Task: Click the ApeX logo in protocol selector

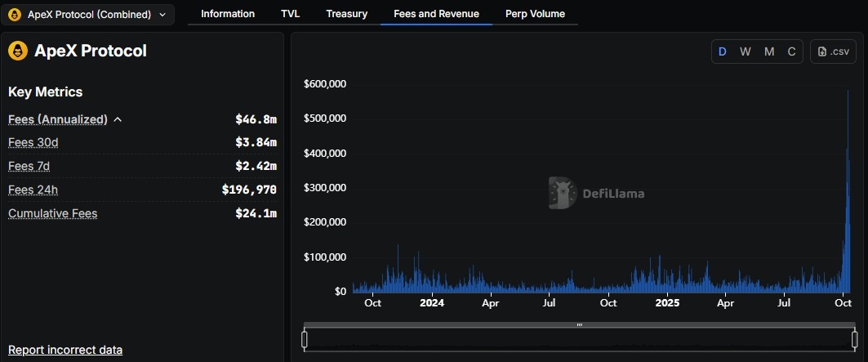Action: click(x=15, y=15)
